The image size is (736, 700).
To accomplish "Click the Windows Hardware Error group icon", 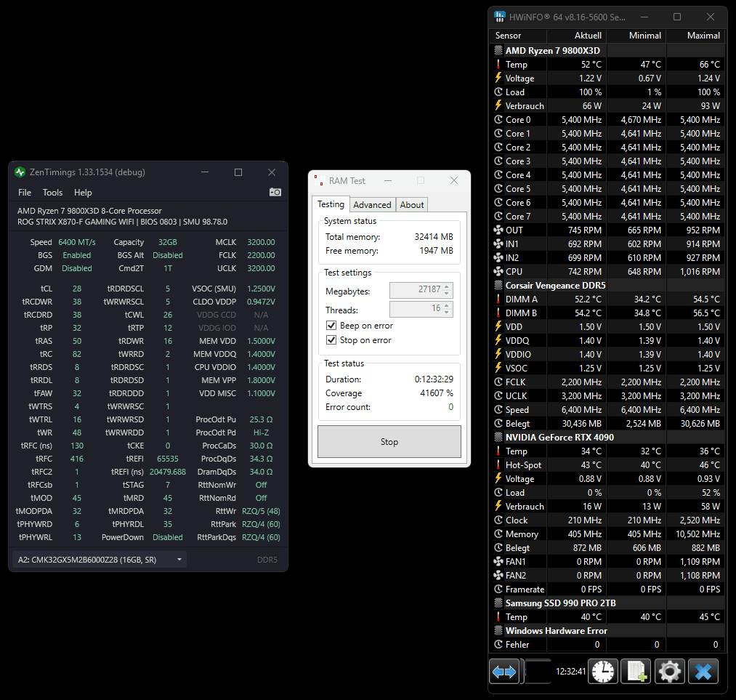I will (498, 630).
